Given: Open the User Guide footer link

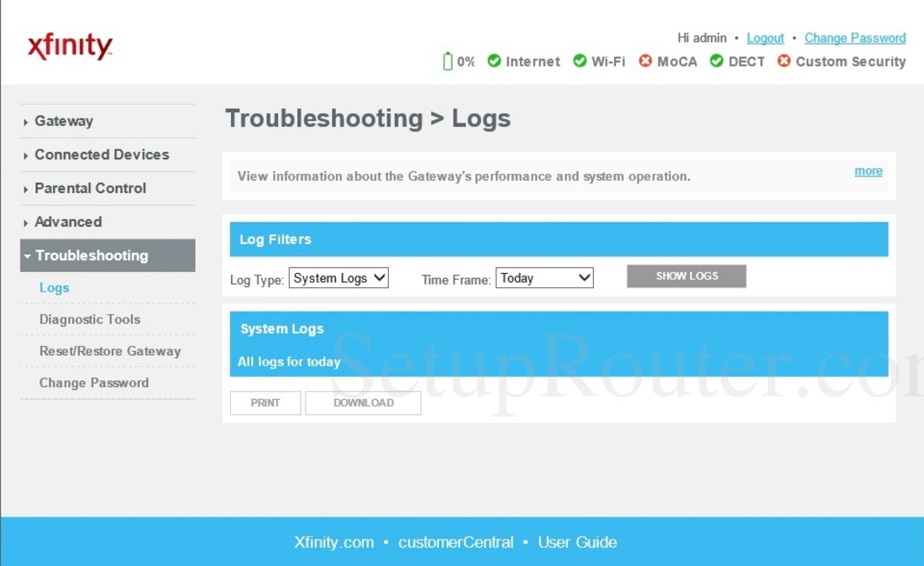Looking at the screenshot, I should (578, 542).
